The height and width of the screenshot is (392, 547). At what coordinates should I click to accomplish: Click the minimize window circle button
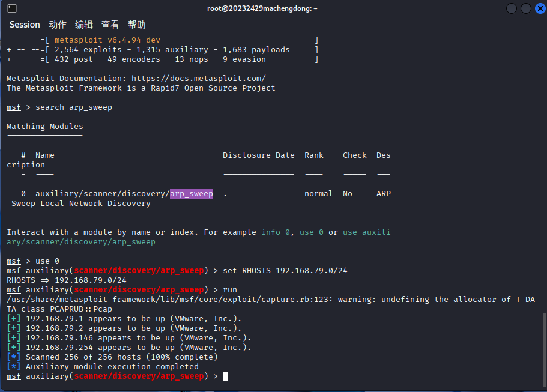point(512,8)
